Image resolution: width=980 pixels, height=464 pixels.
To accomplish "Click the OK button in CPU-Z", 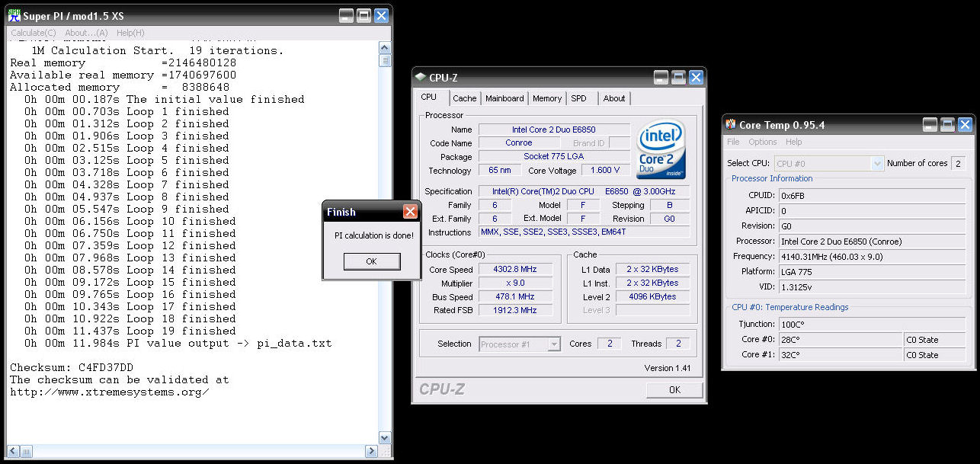I will [674, 389].
